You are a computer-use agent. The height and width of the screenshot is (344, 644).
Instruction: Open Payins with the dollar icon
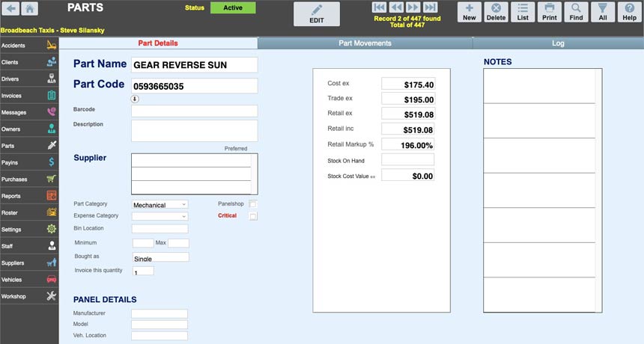click(51, 162)
